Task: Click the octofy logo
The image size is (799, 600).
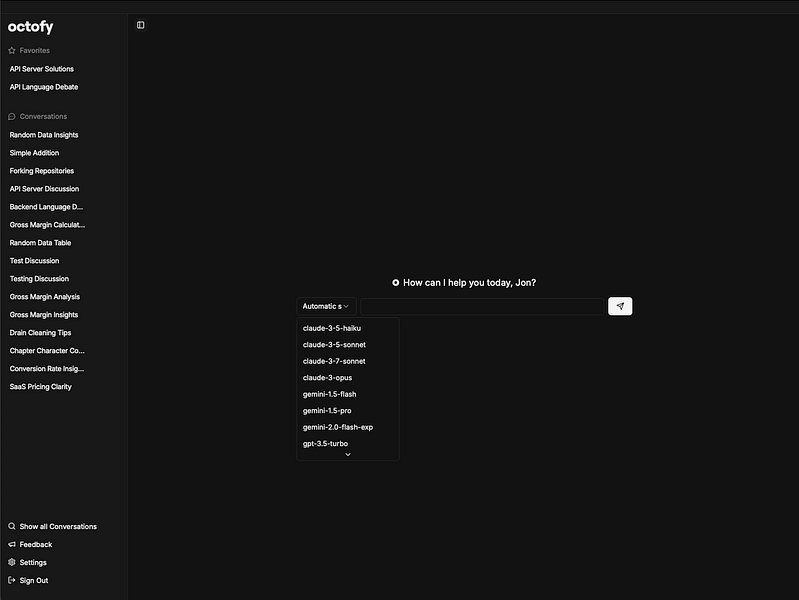Action: pyautogui.click(x=31, y=27)
